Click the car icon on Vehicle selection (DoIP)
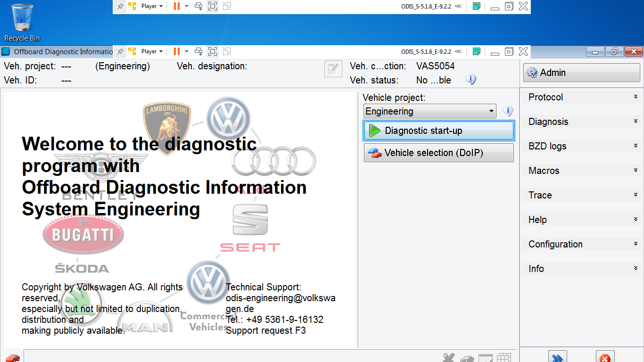The height and width of the screenshot is (362, 644). 375,153
